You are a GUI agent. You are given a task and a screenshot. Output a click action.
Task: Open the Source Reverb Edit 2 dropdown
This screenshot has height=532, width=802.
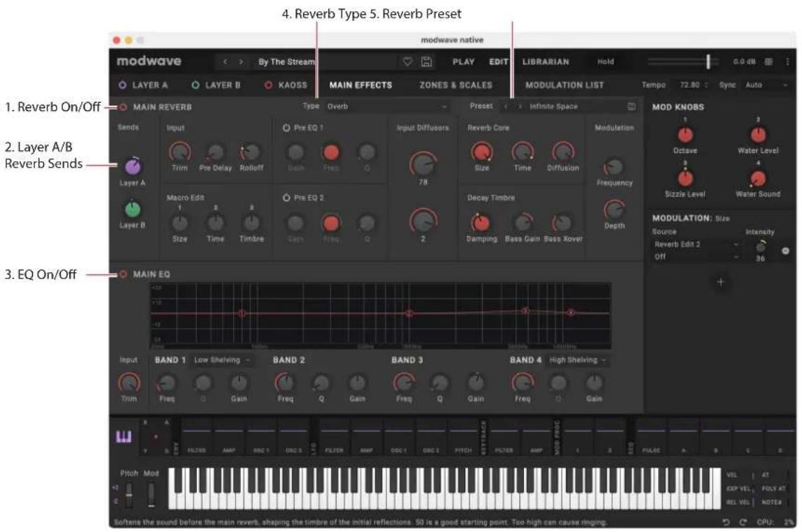tap(696, 244)
